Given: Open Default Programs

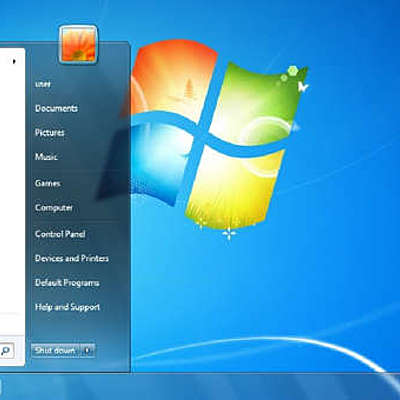Looking at the screenshot, I should pyautogui.click(x=67, y=283).
